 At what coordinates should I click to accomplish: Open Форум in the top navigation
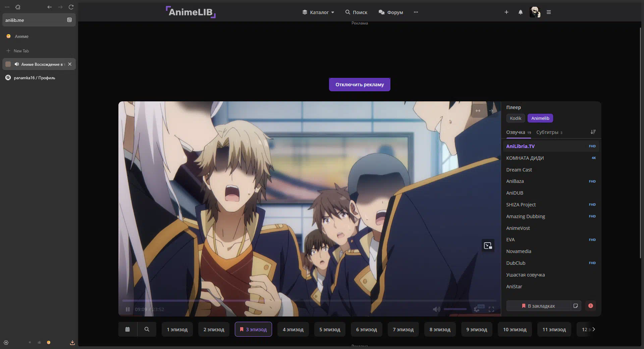point(391,12)
